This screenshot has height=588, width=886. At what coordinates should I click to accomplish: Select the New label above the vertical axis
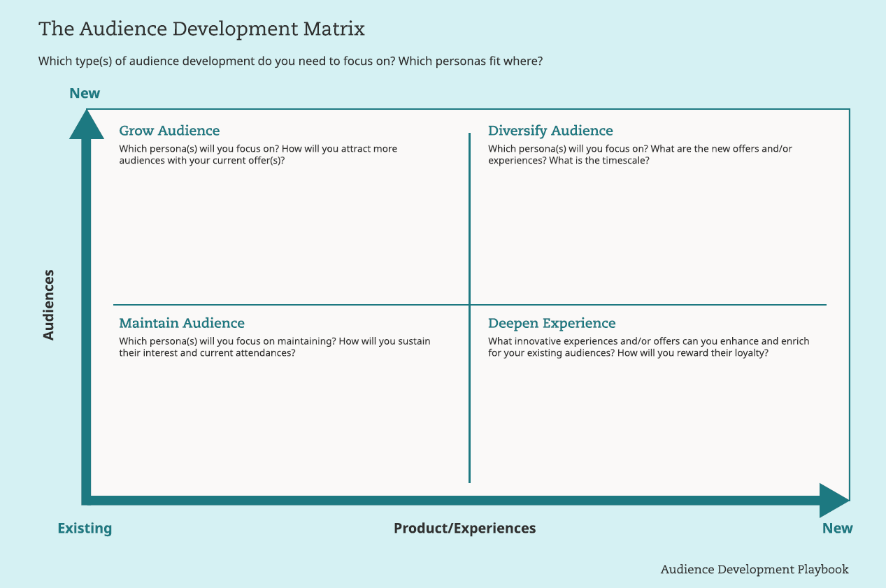click(85, 94)
